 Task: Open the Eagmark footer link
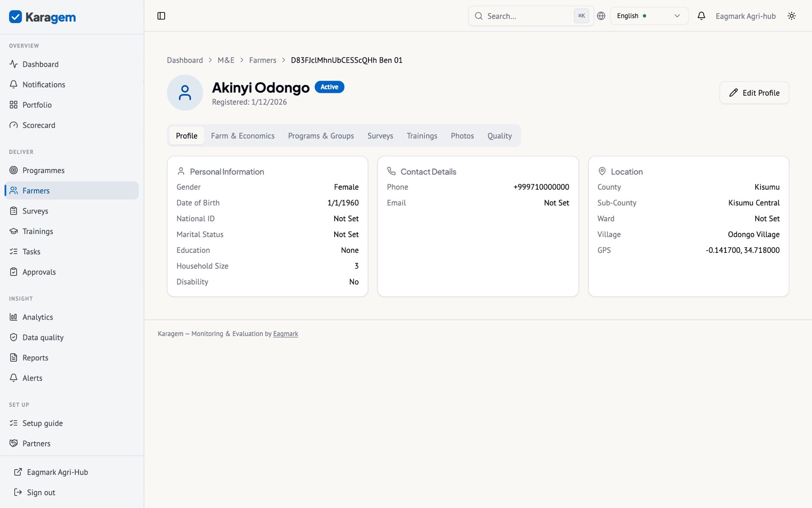click(x=286, y=334)
